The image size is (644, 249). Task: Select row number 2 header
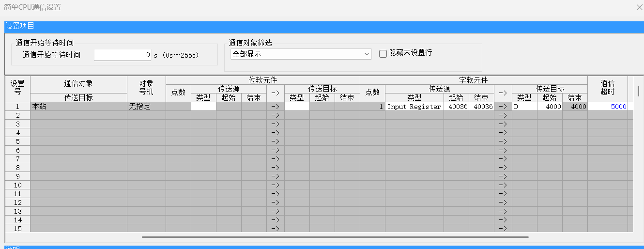[18, 115]
